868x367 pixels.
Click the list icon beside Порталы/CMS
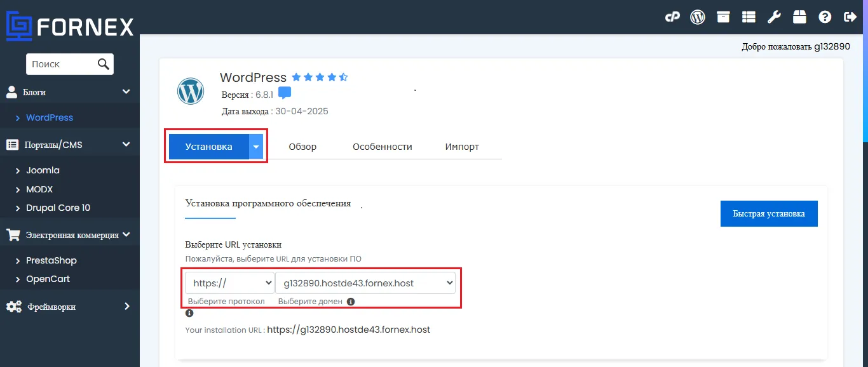point(12,145)
